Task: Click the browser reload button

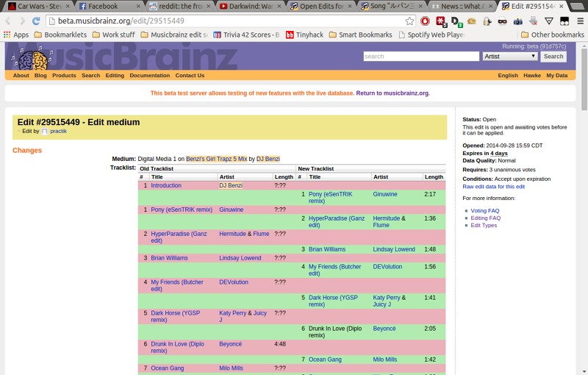Action: pos(36,21)
